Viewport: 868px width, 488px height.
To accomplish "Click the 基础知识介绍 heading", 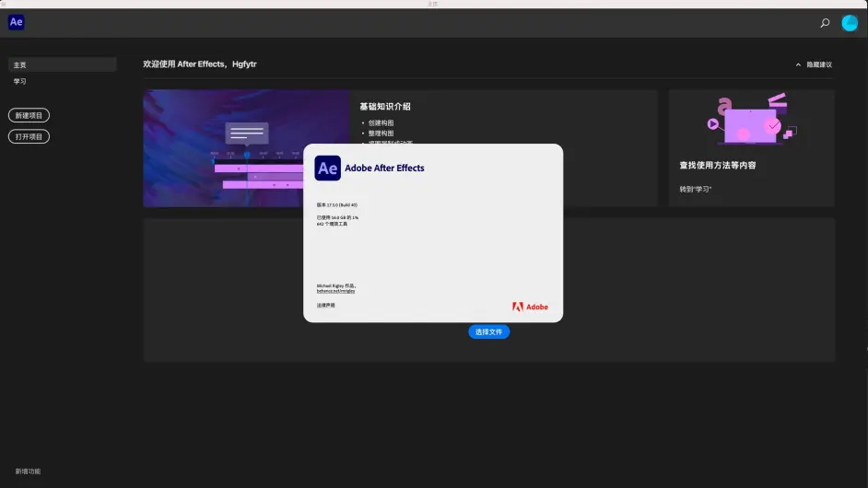I will [385, 106].
